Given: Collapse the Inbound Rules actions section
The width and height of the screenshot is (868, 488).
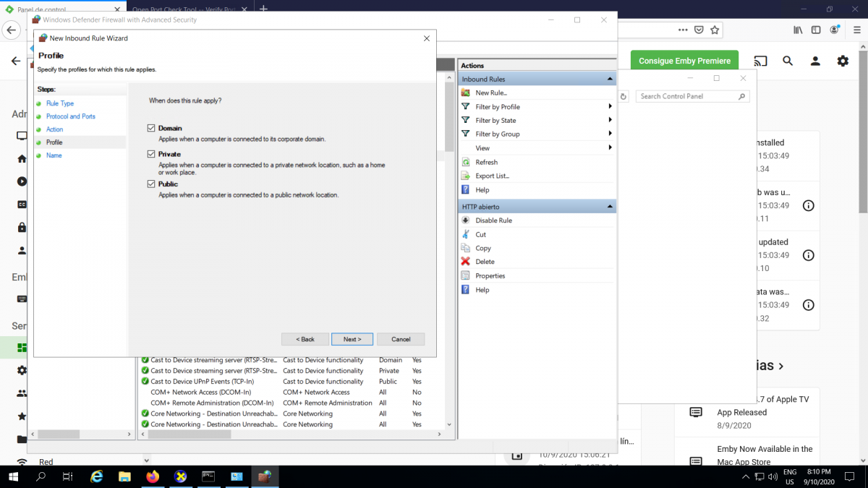Looking at the screenshot, I should (x=610, y=79).
